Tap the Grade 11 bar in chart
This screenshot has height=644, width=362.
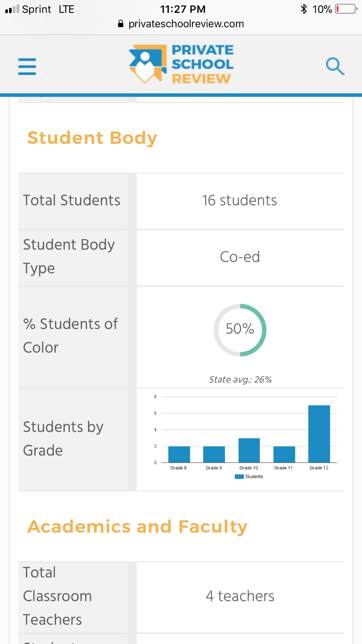pos(284,454)
